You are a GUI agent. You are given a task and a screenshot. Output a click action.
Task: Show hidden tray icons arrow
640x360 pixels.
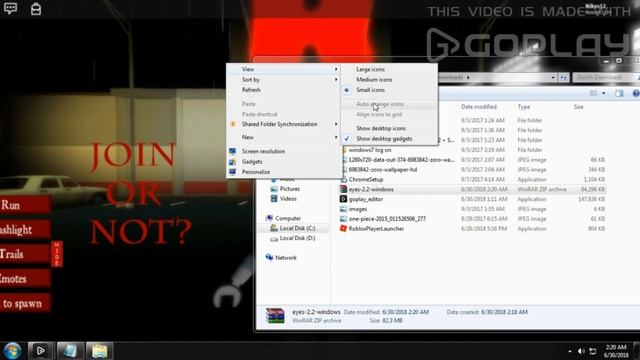(570, 351)
